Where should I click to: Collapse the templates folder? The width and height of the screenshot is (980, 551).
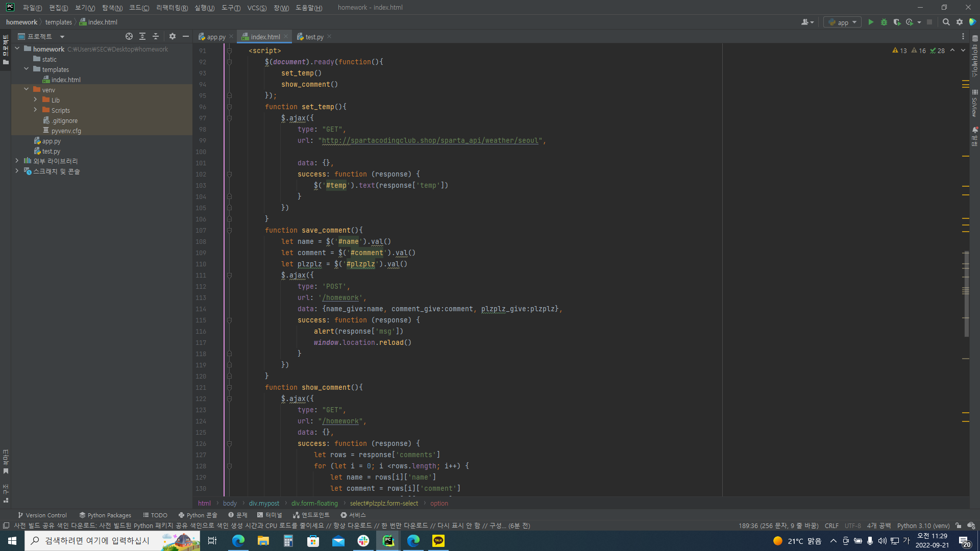[x=27, y=69]
